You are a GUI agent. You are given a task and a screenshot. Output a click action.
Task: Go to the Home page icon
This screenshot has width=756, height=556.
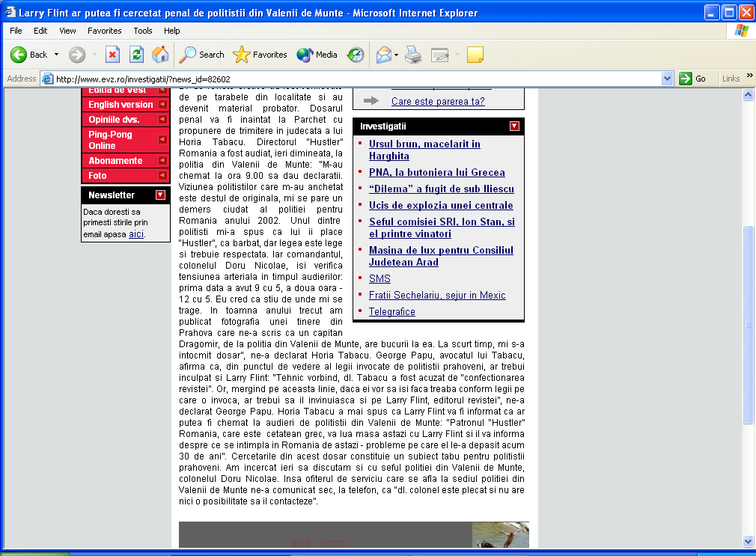point(160,55)
